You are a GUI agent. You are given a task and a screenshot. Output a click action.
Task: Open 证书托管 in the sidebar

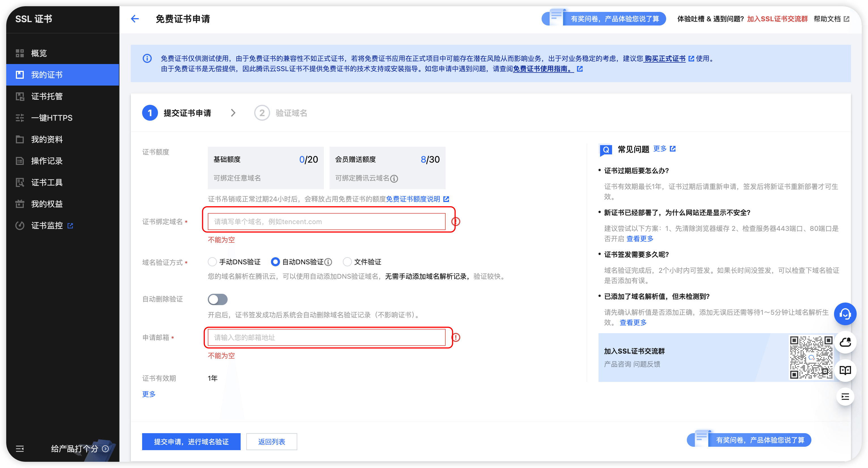[x=47, y=96]
